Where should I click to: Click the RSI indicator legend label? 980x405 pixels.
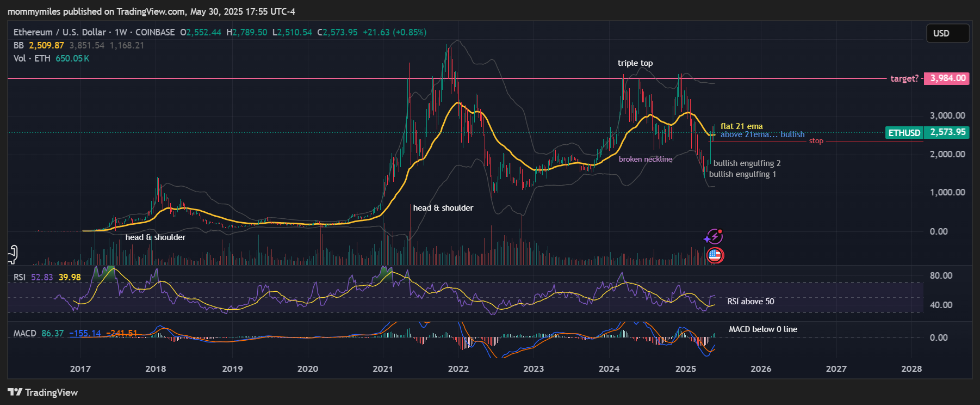coord(19,277)
